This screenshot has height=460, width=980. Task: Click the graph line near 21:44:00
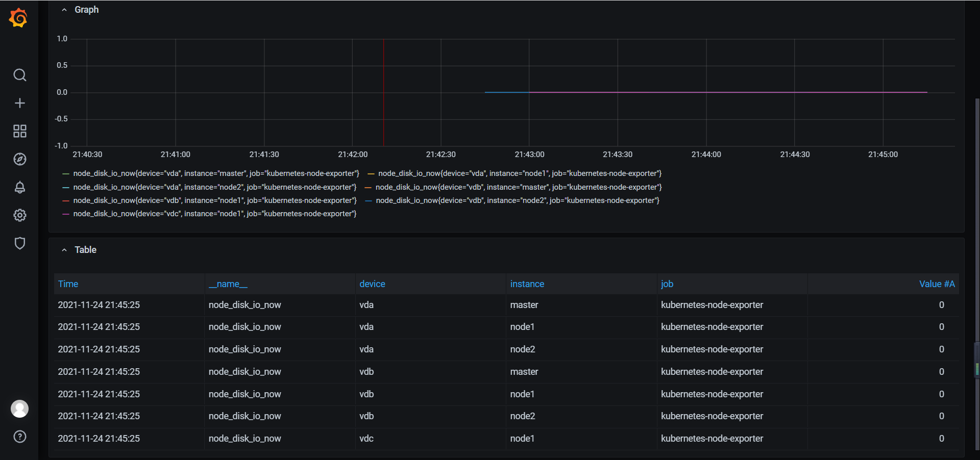[706, 92]
